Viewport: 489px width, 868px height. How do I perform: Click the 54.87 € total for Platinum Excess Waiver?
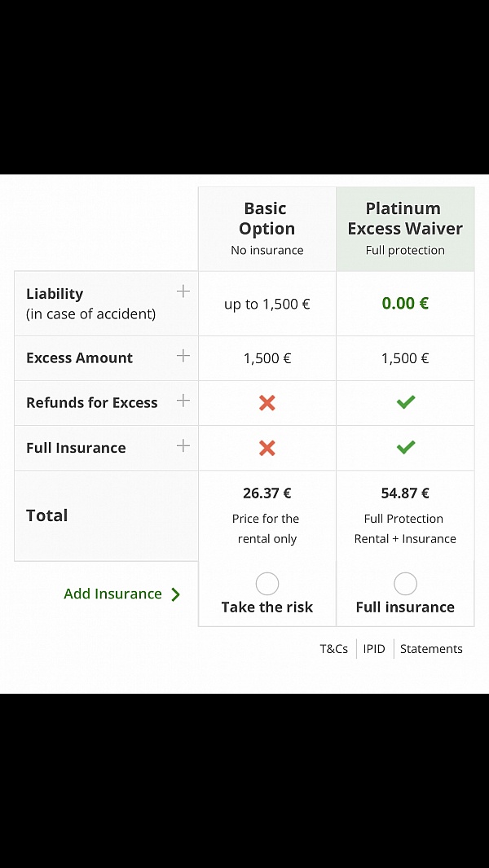tap(405, 493)
